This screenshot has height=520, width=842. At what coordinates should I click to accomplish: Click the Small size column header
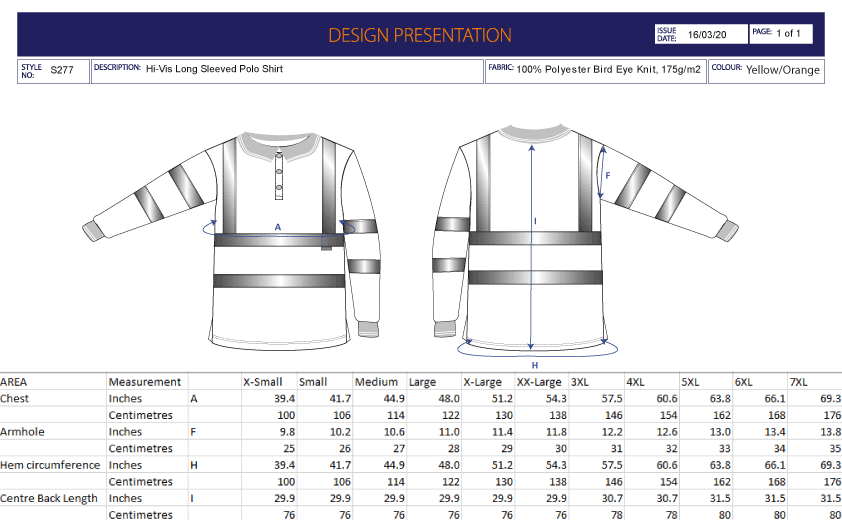coord(313,382)
